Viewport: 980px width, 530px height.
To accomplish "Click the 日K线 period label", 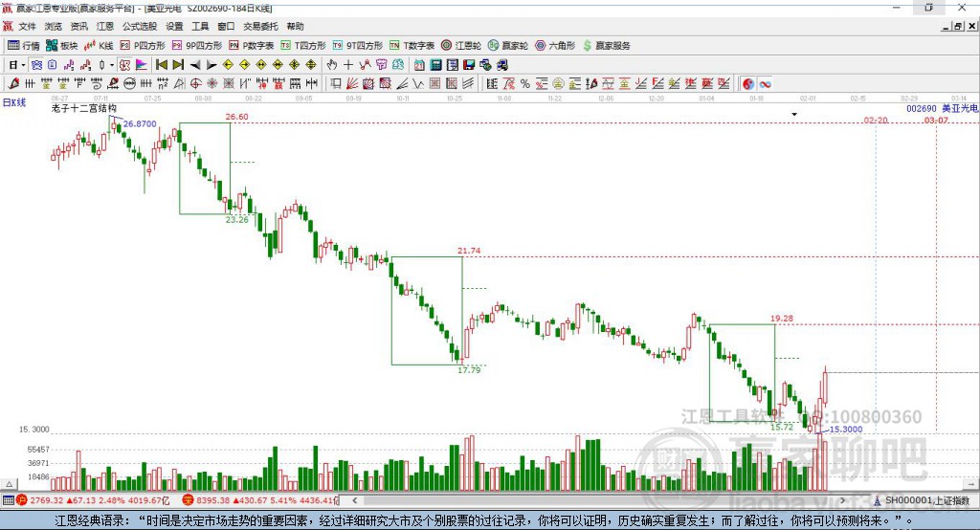I will click(x=14, y=102).
